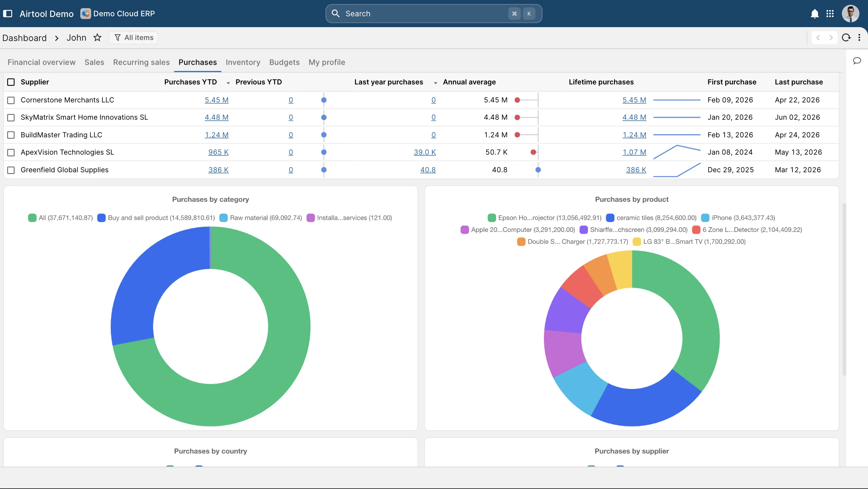Star the John dashboard as favorite
Image resolution: width=868 pixels, height=489 pixels.
click(97, 38)
